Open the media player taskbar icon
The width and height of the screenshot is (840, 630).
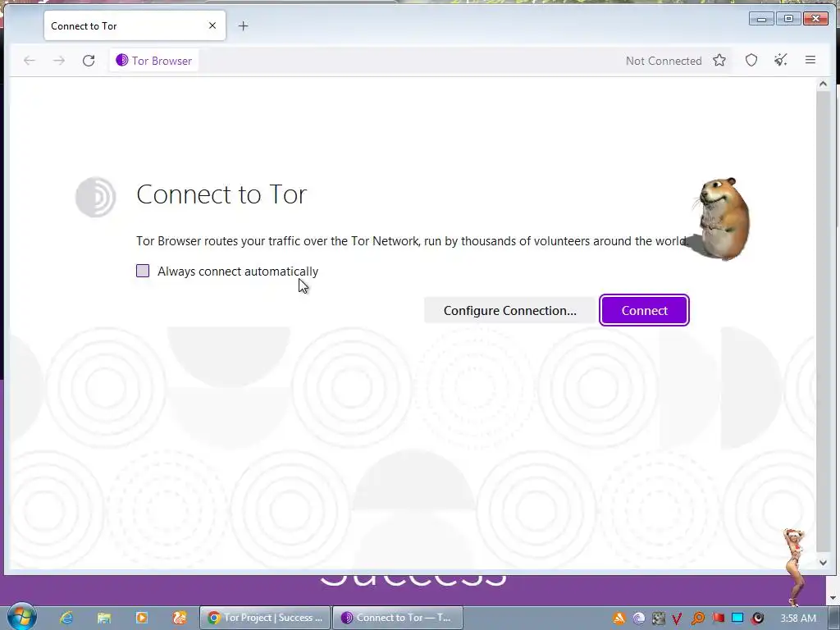click(x=141, y=618)
